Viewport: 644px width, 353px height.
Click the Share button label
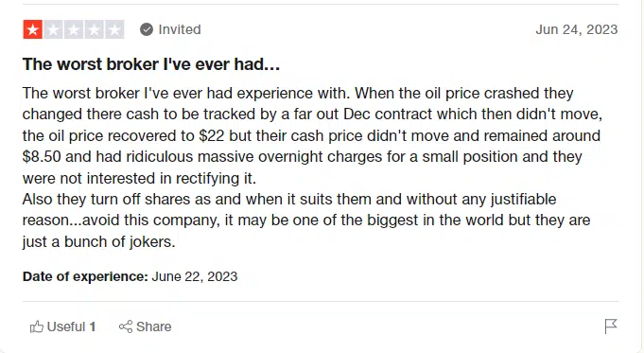[153, 327]
